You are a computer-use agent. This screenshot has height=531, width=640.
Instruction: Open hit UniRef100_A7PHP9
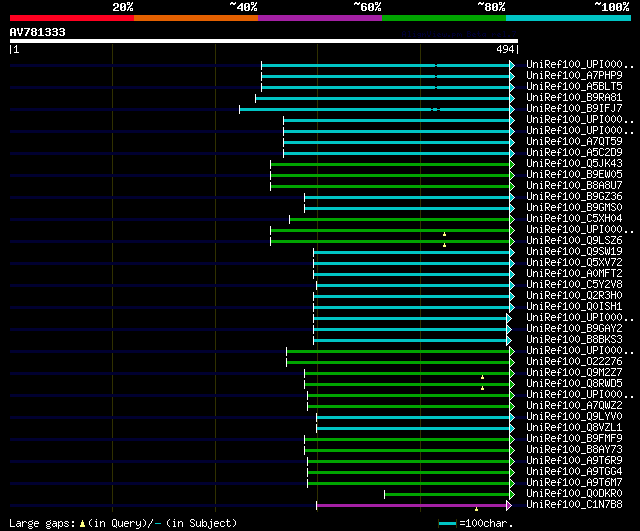pyautogui.click(x=574, y=76)
